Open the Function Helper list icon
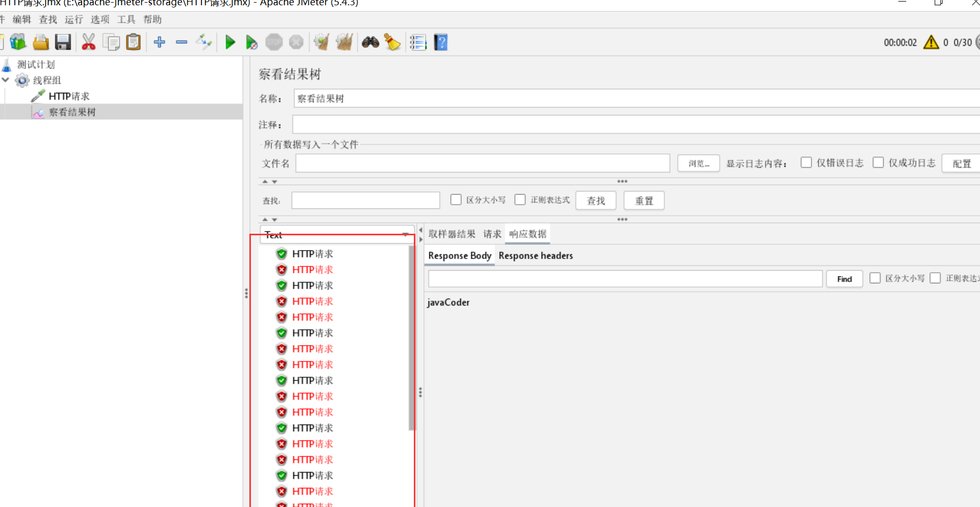This screenshot has height=507, width=980. [x=418, y=42]
